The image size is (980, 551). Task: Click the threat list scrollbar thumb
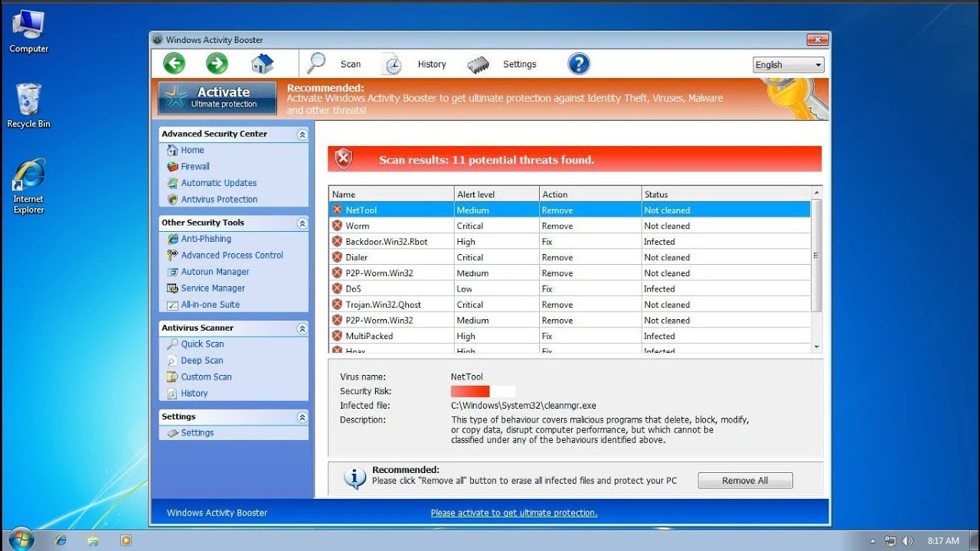[x=816, y=255]
